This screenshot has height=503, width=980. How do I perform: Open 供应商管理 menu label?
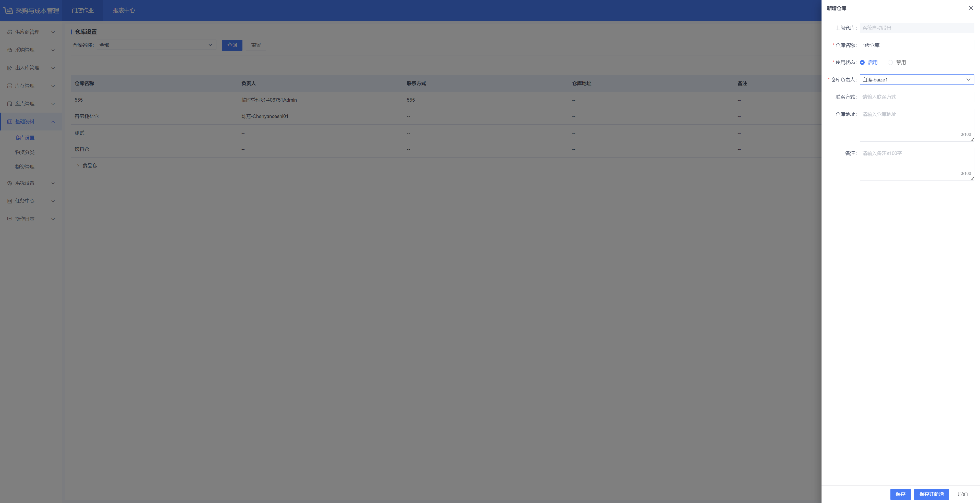[x=27, y=32]
